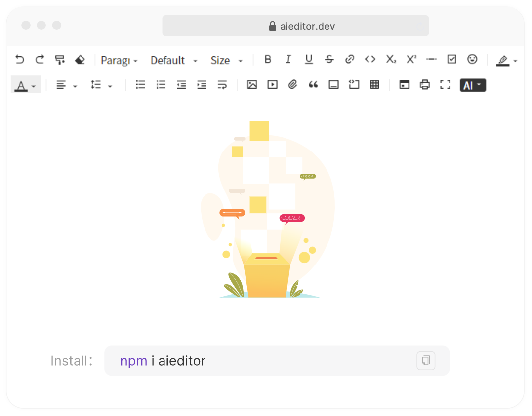Toggle italic text style

tap(288, 59)
